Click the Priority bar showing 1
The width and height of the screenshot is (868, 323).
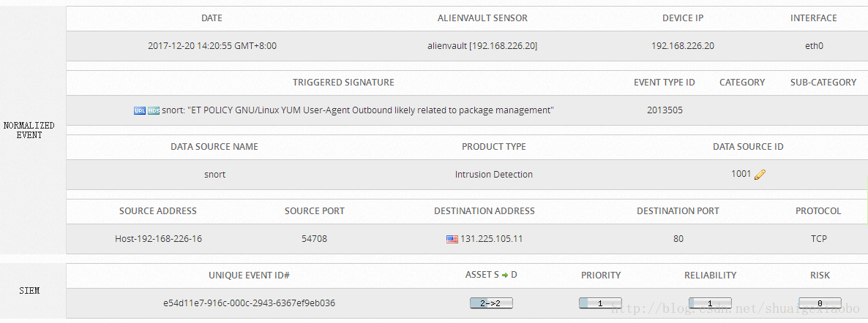(601, 303)
